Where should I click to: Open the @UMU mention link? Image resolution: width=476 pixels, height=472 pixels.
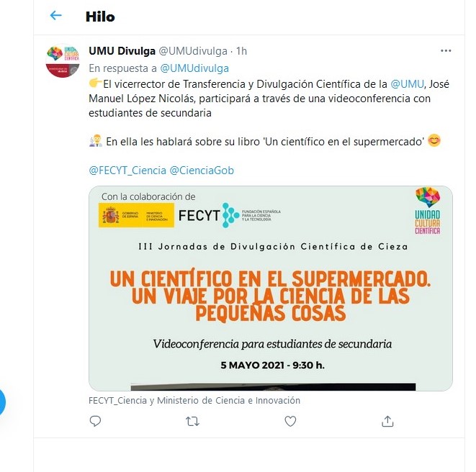(x=407, y=84)
